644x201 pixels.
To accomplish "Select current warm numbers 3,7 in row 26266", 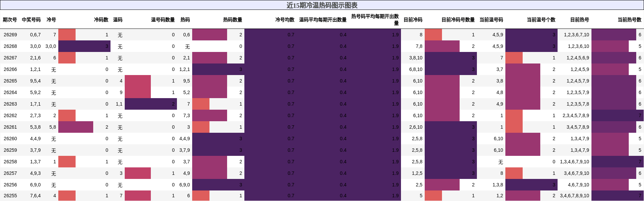I will click(x=500, y=69).
